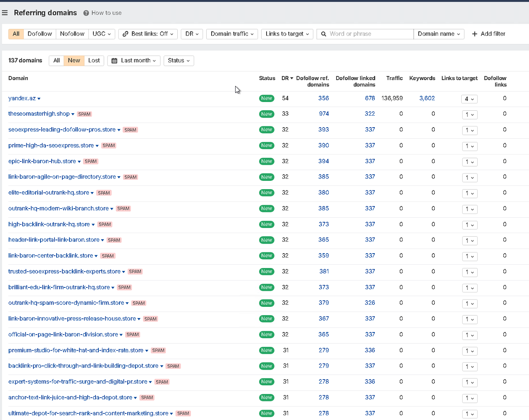Open the Status dropdown filter
The width and height of the screenshot is (529, 420).
click(179, 61)
